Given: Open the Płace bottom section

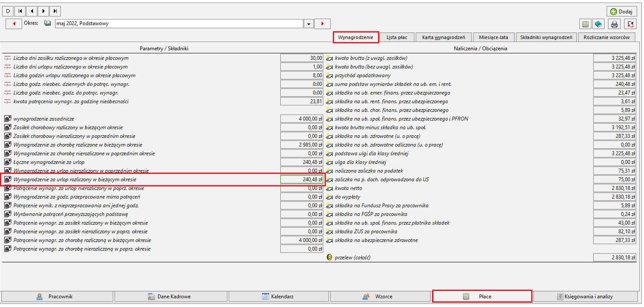Looking at the screenshot, I should (482, 297).
